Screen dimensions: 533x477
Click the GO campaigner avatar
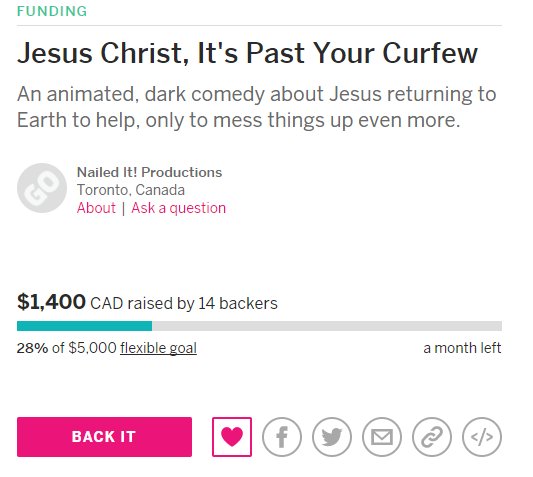tap(42, 188)
